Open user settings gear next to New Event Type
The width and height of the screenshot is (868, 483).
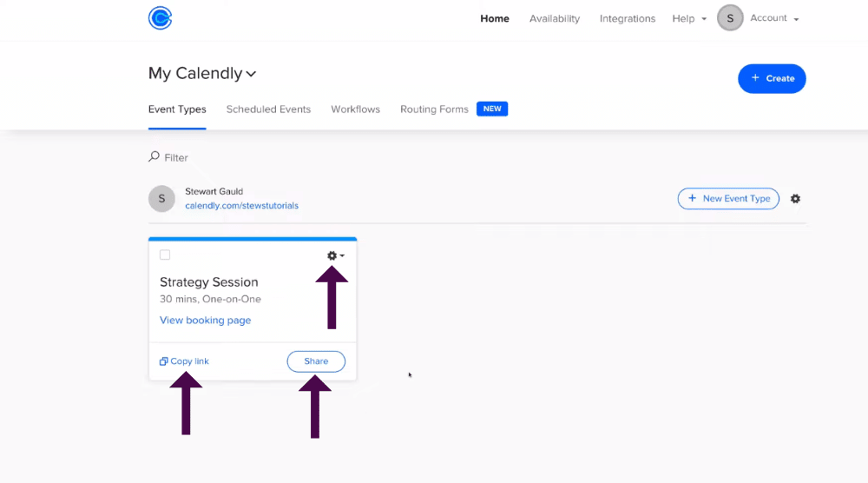pos(795,198)
